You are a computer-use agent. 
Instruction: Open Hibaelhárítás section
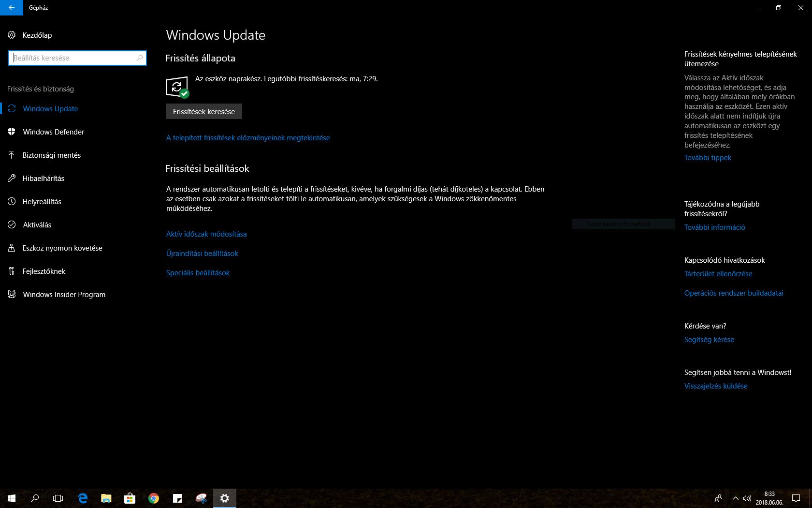[x=43, y=179]
